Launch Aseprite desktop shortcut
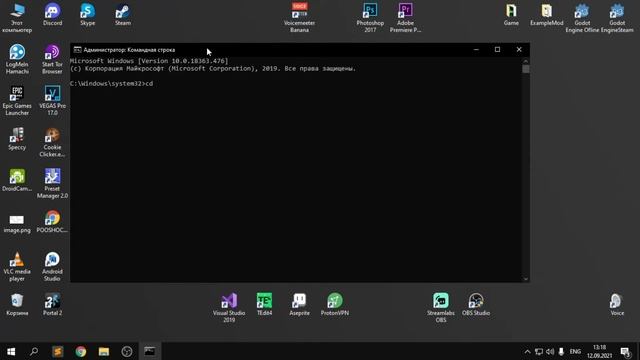This screenshot has width=640, height=360. coord(299,304)
